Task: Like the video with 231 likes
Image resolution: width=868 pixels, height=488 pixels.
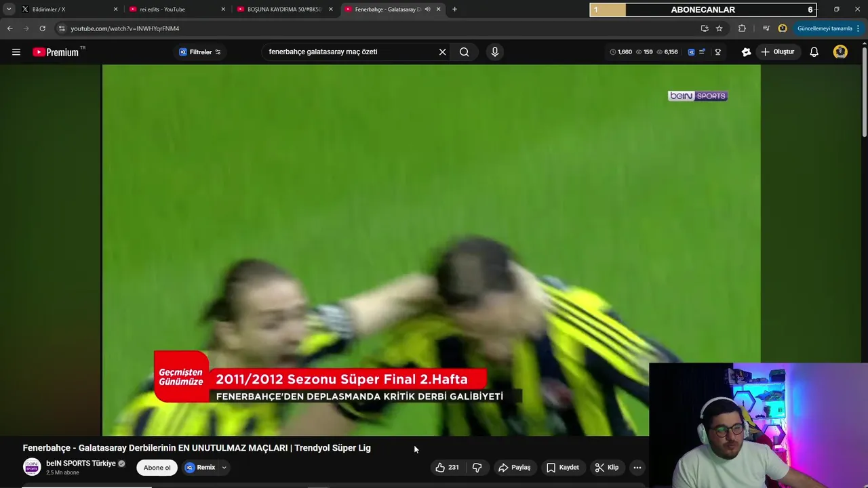Action: tap(447, 468)
